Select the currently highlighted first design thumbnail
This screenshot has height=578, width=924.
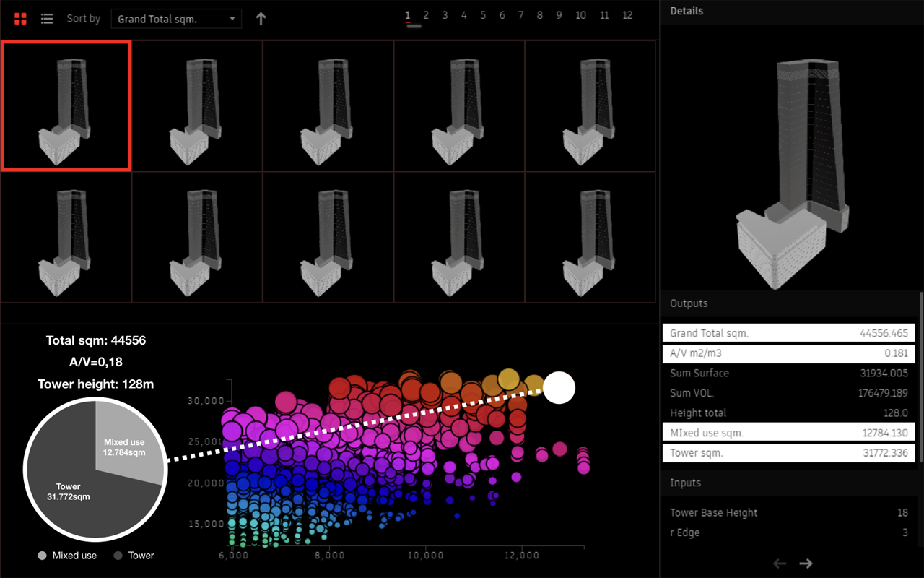(x=66, y=105)
